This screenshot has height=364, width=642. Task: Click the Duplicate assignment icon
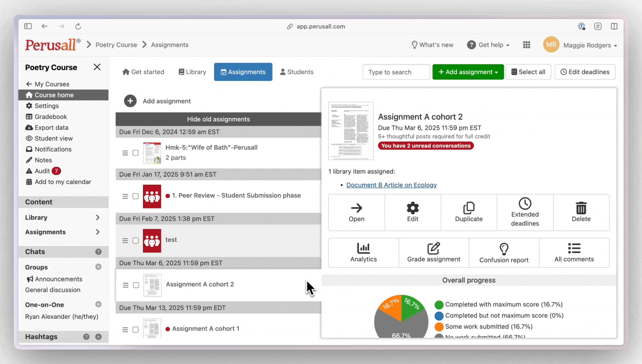pyautogui.click(x=469, y=208)
